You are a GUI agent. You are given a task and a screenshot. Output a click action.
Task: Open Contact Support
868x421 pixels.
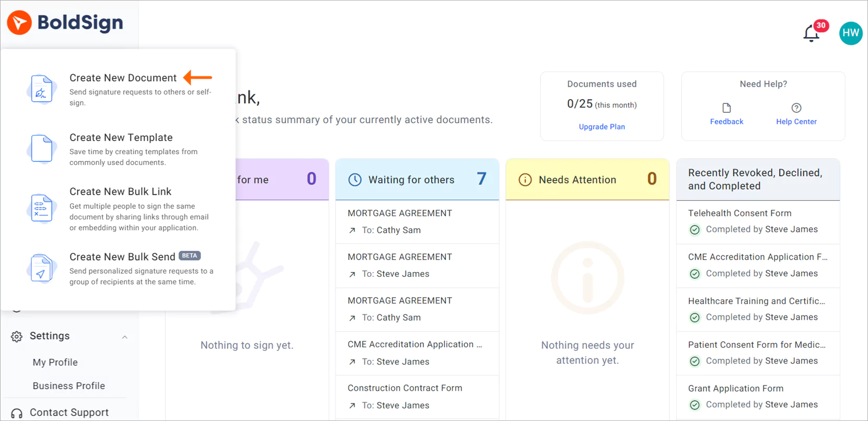point(69,412)
